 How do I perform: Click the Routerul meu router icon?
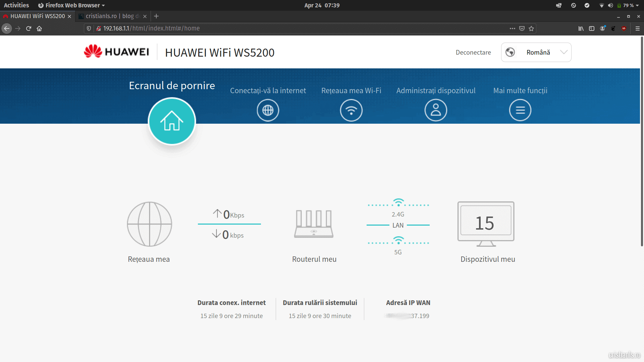pyautogui.click(x=314, y=224)
